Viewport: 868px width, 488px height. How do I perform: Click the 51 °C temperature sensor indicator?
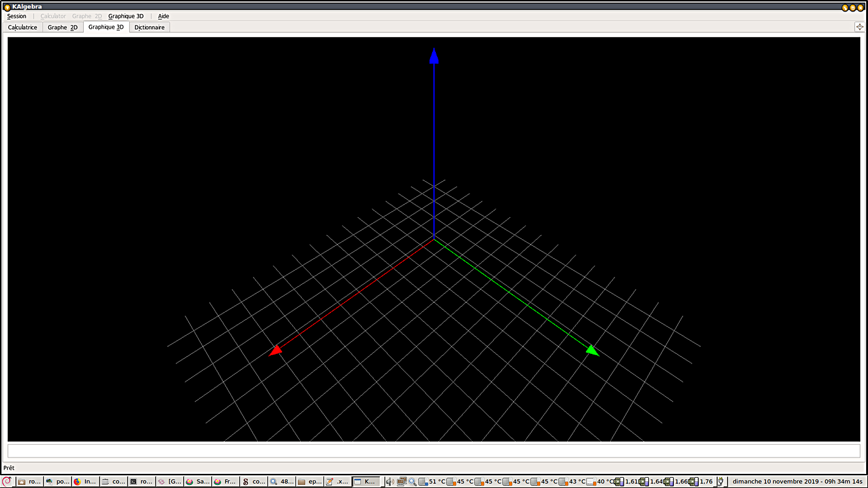point(432,481)
